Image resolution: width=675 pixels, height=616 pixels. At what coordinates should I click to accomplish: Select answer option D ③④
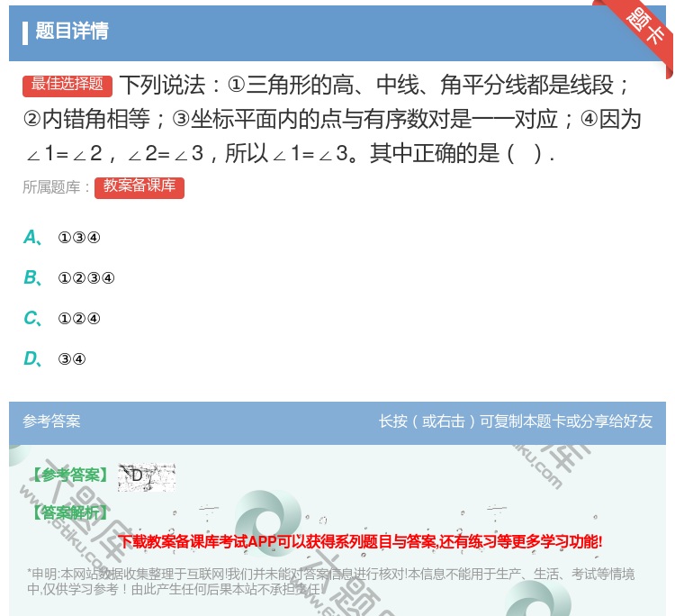click(x=55, y=358)
